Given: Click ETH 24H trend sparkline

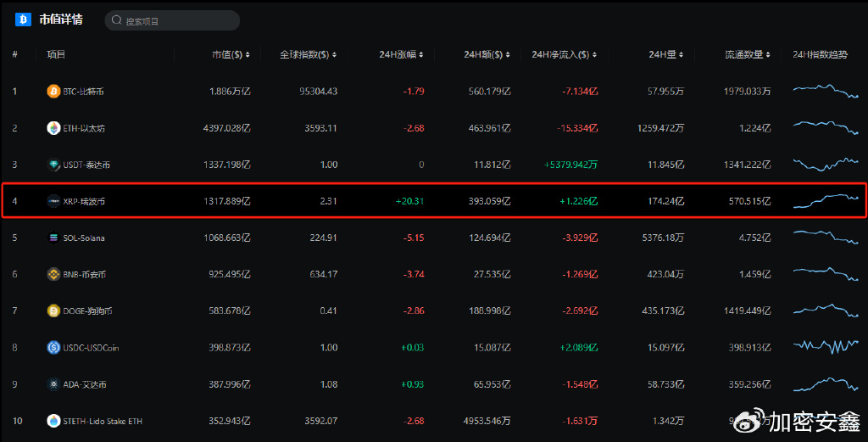Looking at the screenshot, I should (826, 127).
